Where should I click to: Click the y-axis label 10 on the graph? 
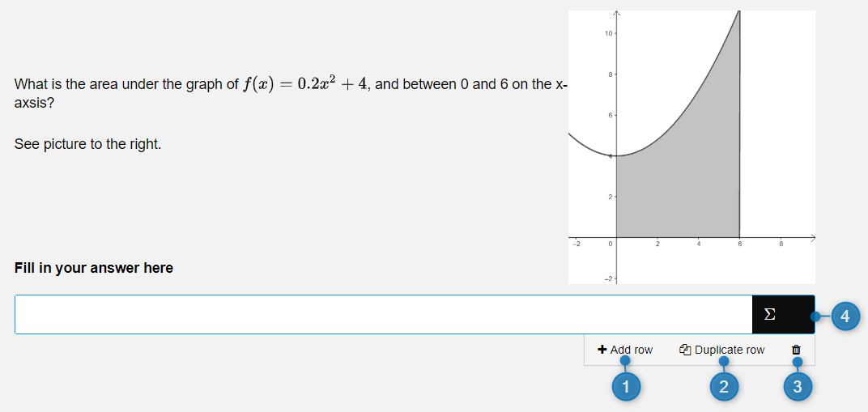pyautogui.click(x=608, y=34)
